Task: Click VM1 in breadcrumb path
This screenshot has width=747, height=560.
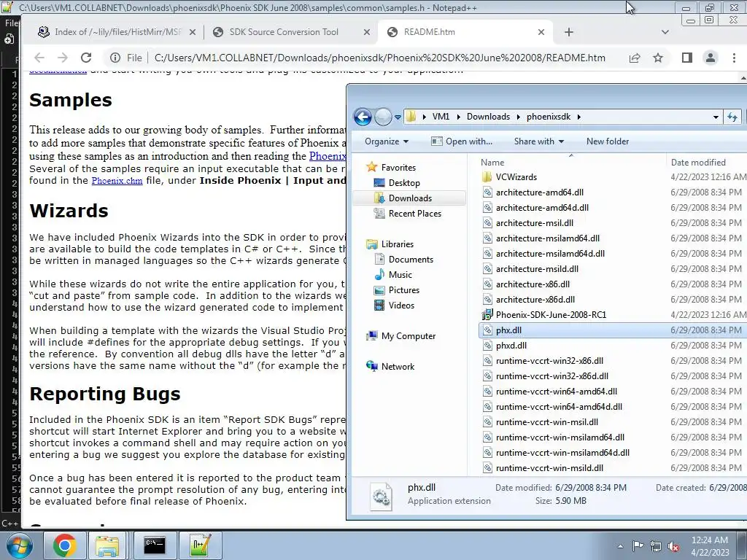Action: coord(441,117)
